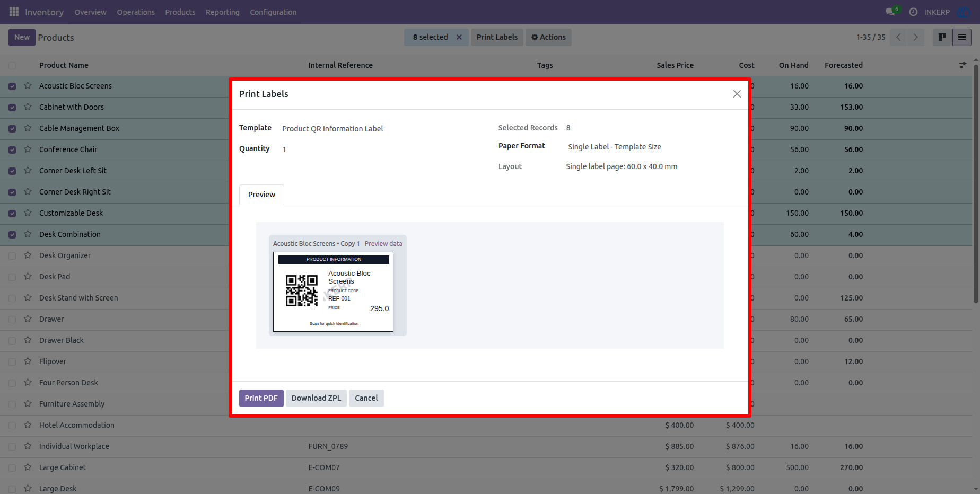Open Operations menu
Image resolution: width=980 pixels, height=494 pixels.
tap(136, 12)
